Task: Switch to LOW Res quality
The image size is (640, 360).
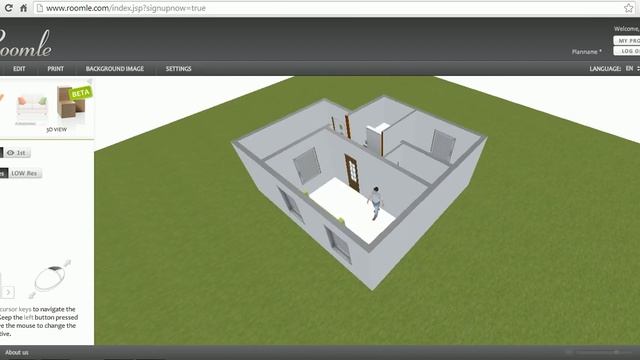Action: tap(24, 173)
